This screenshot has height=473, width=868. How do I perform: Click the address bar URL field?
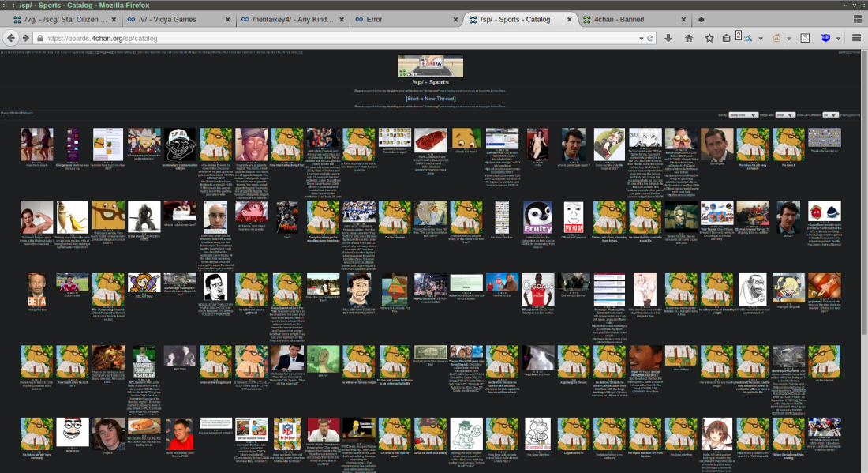[x=316, y=37]
